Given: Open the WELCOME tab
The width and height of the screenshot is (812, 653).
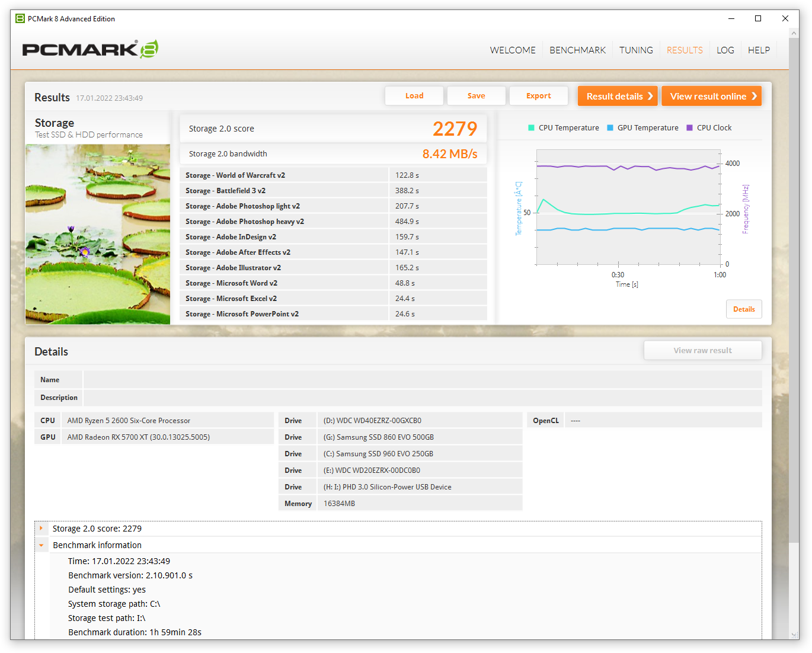Looking at the screenshot, I should pos(513,50).
